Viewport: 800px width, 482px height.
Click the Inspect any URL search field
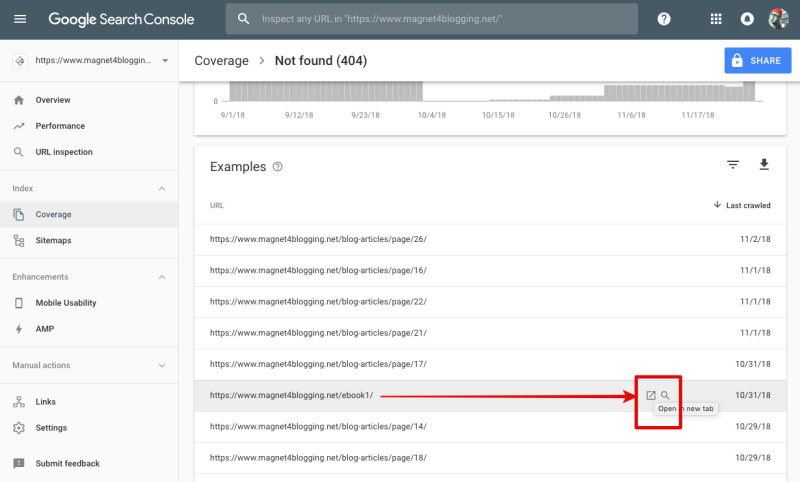click(432, 19)
